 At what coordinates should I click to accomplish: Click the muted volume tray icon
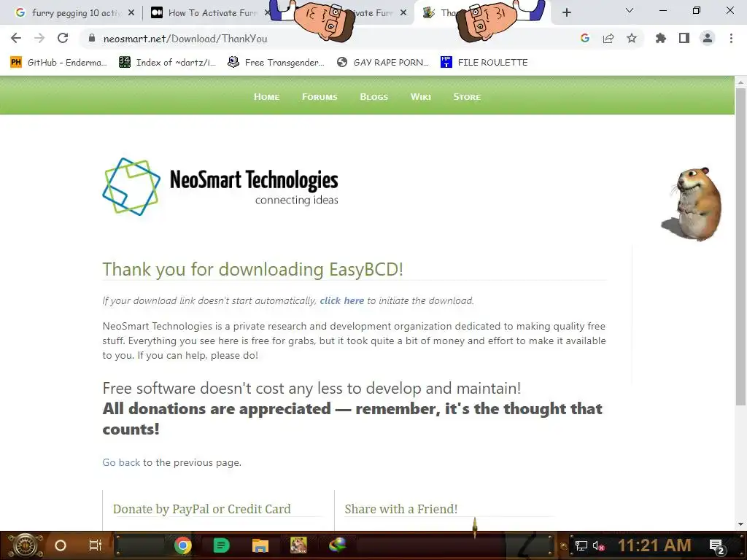click(x=599, y=545)
